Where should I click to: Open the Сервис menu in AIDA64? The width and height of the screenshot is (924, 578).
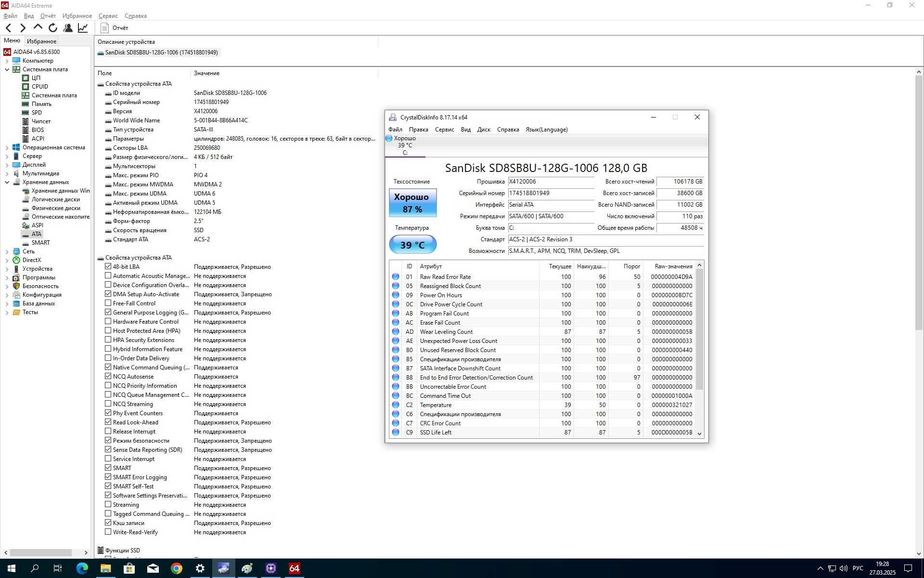pos(108,16)
